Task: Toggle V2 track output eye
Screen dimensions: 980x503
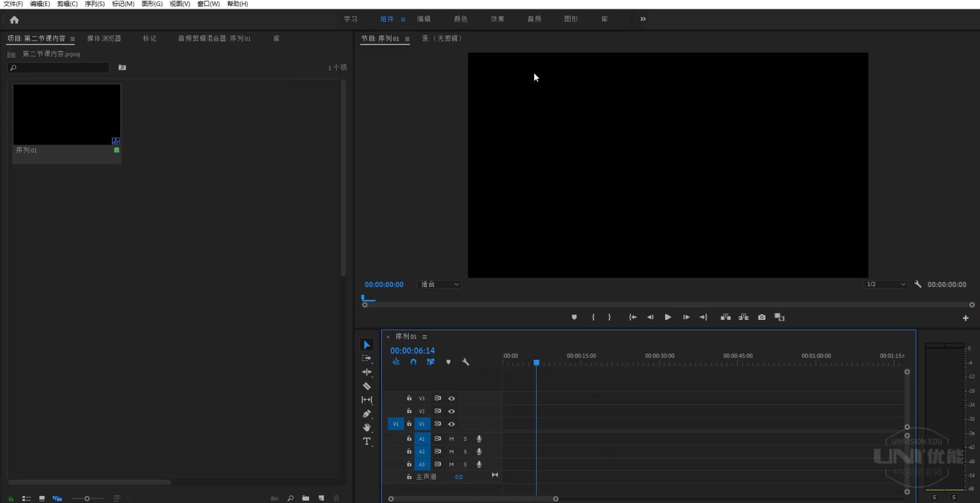Action: [452, 411]
